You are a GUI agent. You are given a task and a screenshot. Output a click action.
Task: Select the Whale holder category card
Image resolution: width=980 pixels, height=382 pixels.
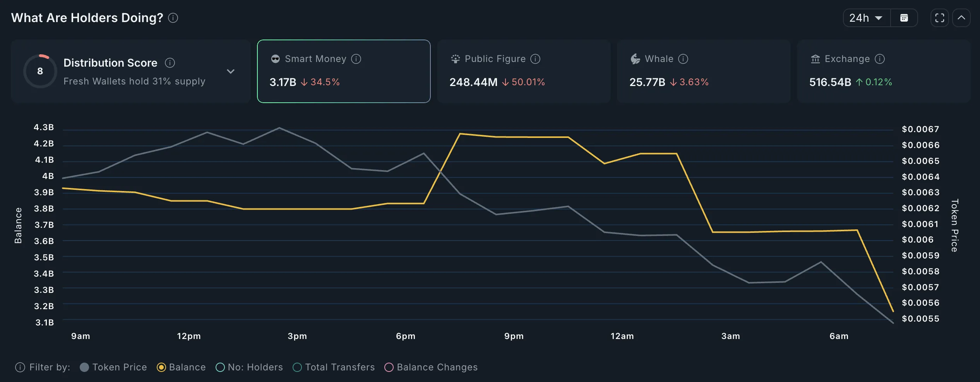click(704, 71)
